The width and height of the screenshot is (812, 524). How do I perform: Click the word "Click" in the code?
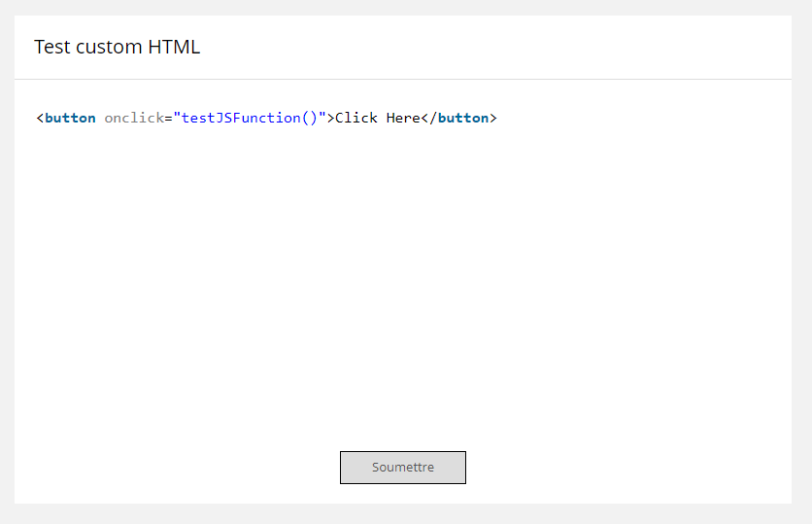coord(356,118)
